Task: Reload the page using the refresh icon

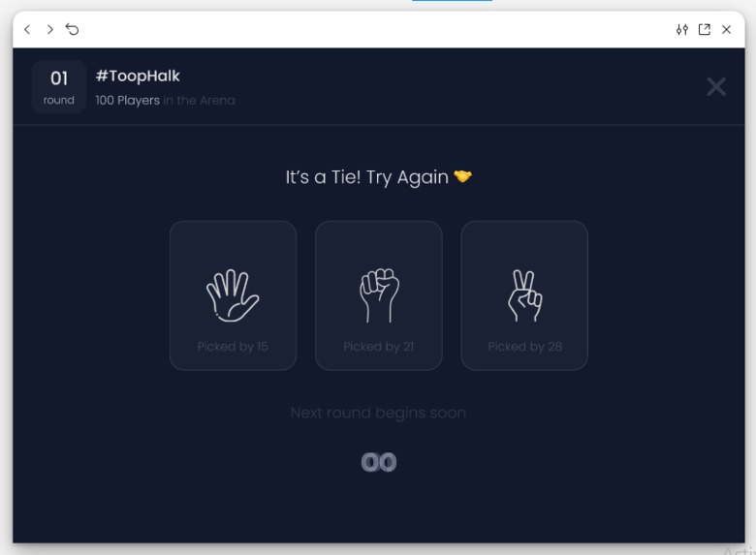Action: click(x=73, y=29)
